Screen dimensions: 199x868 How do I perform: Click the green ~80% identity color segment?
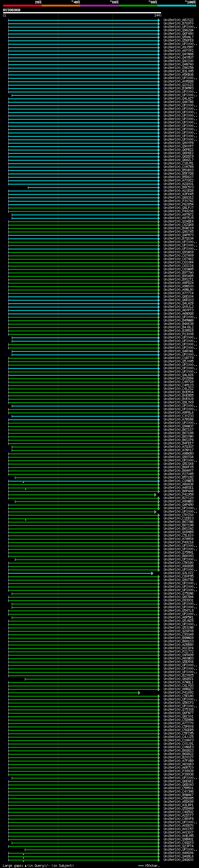(138, 5)
